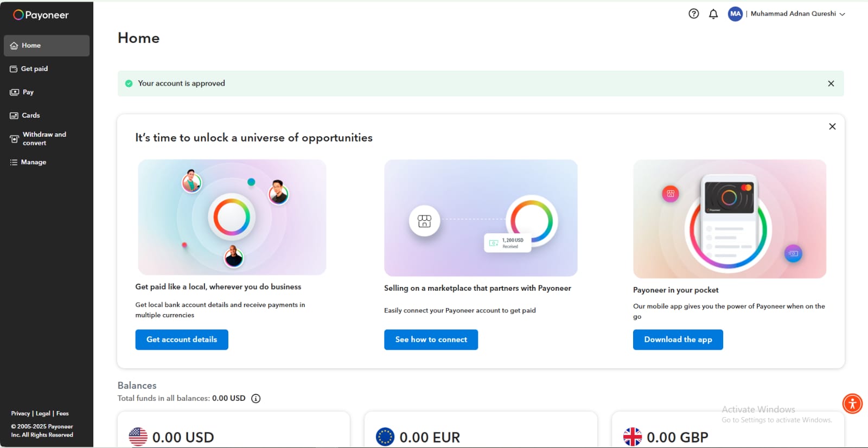This screenshot has width=868, height=448.
Task: Click the US flag USD balance icon
Action: 138,437
